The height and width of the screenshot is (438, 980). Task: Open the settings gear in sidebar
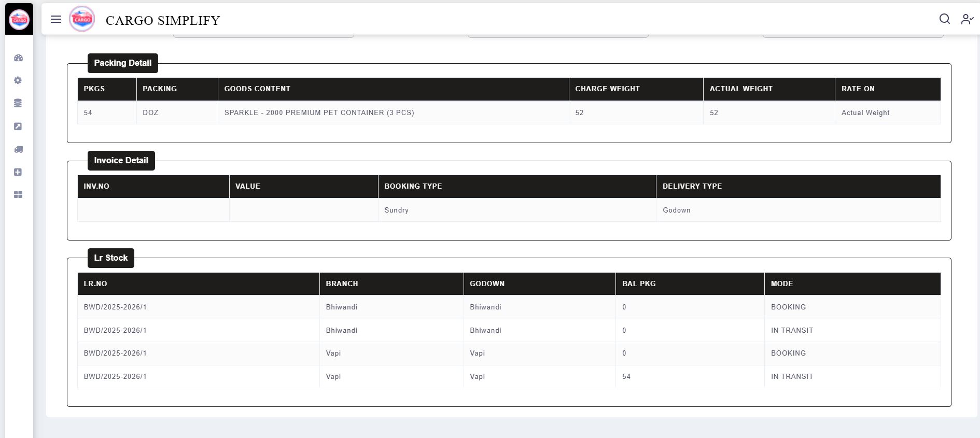(18, 80)
